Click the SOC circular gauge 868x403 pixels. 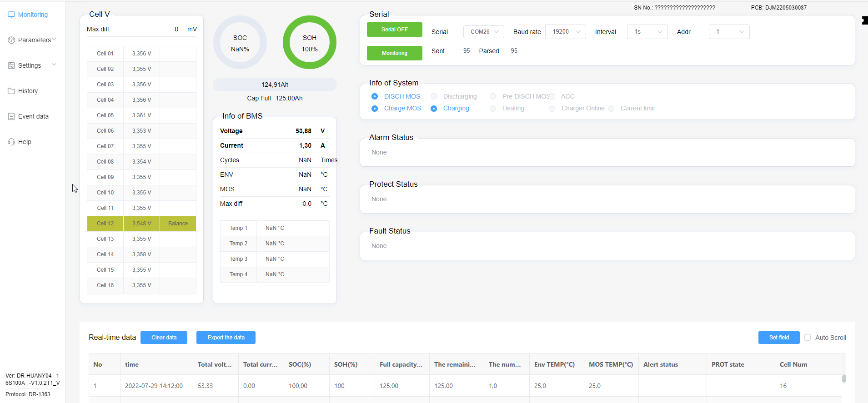coord(240,43)
